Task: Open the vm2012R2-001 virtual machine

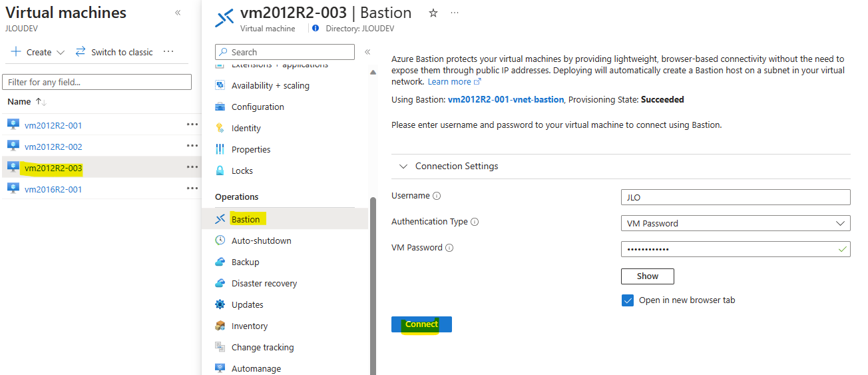Action: (x=53, y=125)
